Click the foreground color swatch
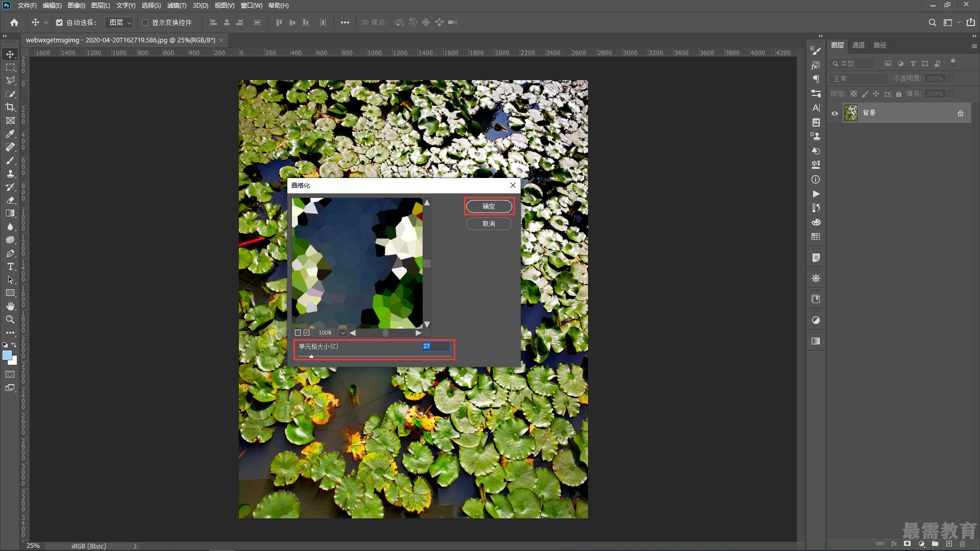This screenshot has height=551, width=980. tap(7, 355)
